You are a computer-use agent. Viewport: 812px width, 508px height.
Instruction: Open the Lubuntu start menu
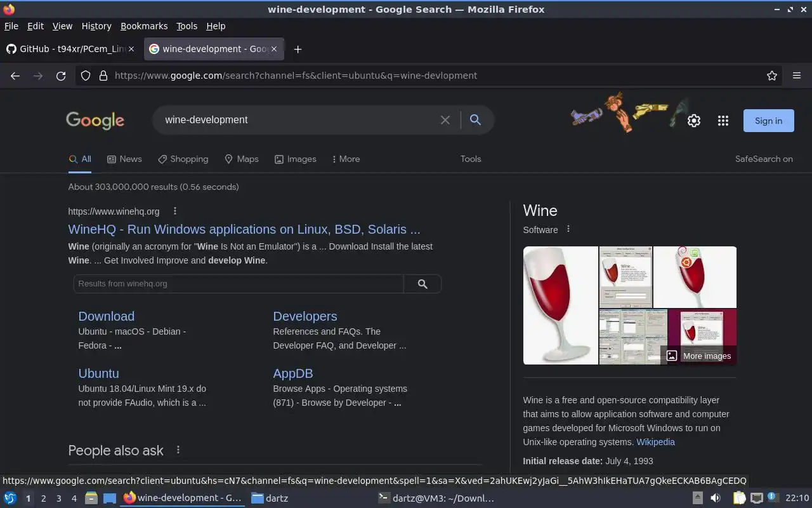pyautogui.click(x=10, y=498)
